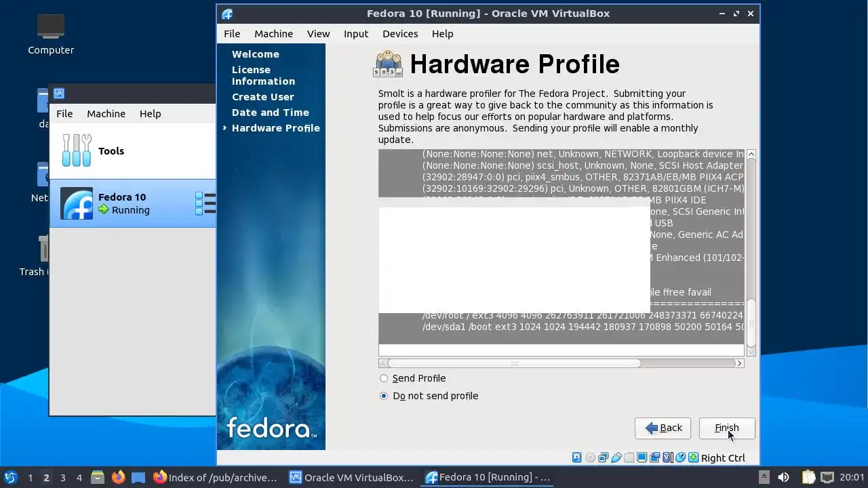The height and width of the screenshot is (488, 868).
Task: Click the VirtualBox Manager window title icon
Action: (x=59, y=94)
